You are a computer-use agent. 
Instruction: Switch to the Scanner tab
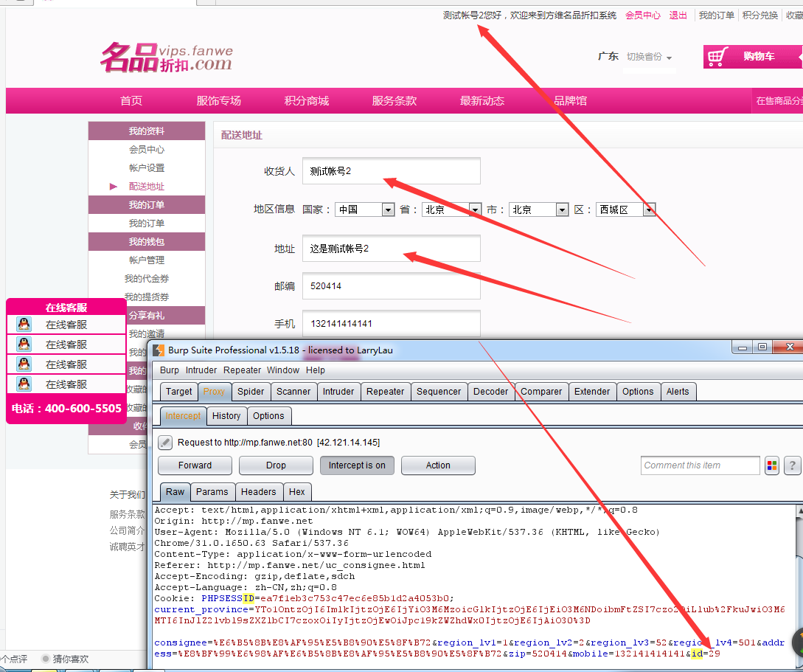pyautogui.click(x=293, y=391)
